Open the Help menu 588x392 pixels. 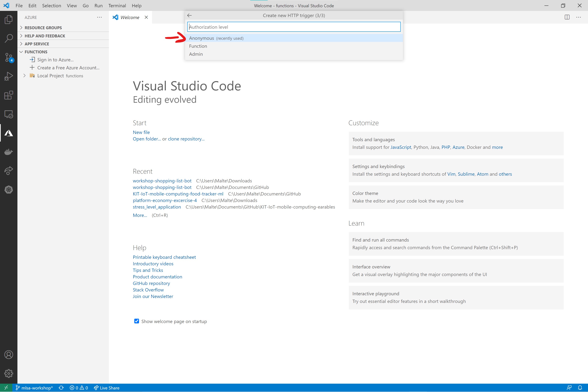click(136, 5)
